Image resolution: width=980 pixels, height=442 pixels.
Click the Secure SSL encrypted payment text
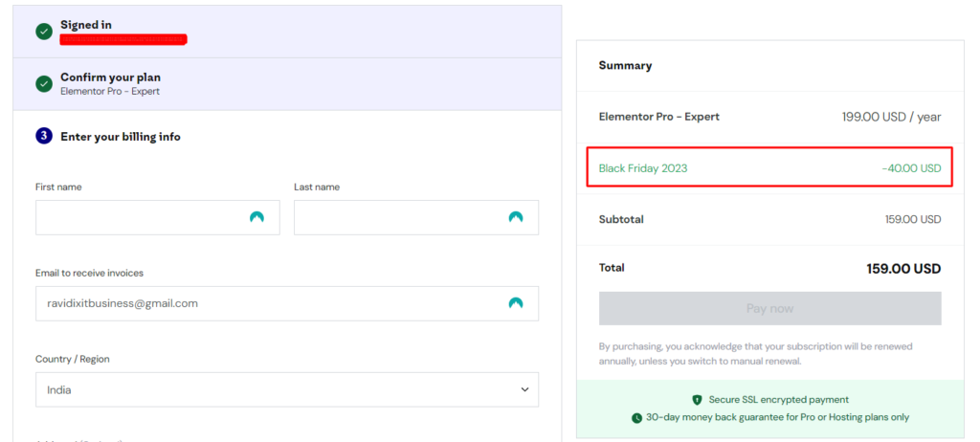pyautogui.click(x=779, y=400)
